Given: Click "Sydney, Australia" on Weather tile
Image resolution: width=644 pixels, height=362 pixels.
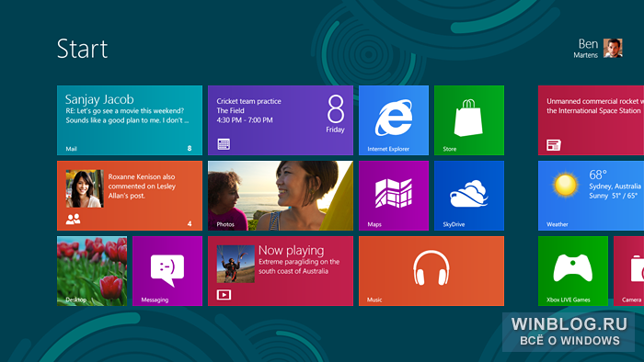Looking at the screenshot, I should 615,187.
